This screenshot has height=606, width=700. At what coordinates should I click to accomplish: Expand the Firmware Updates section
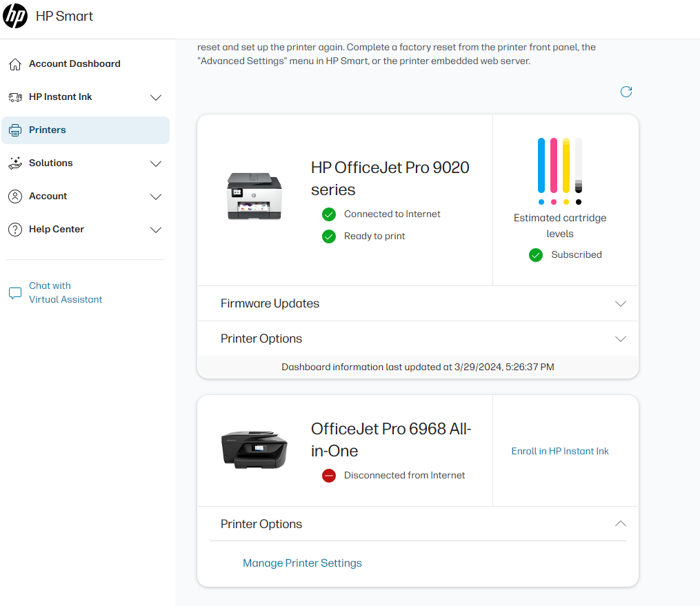click(x=620, y=303)
